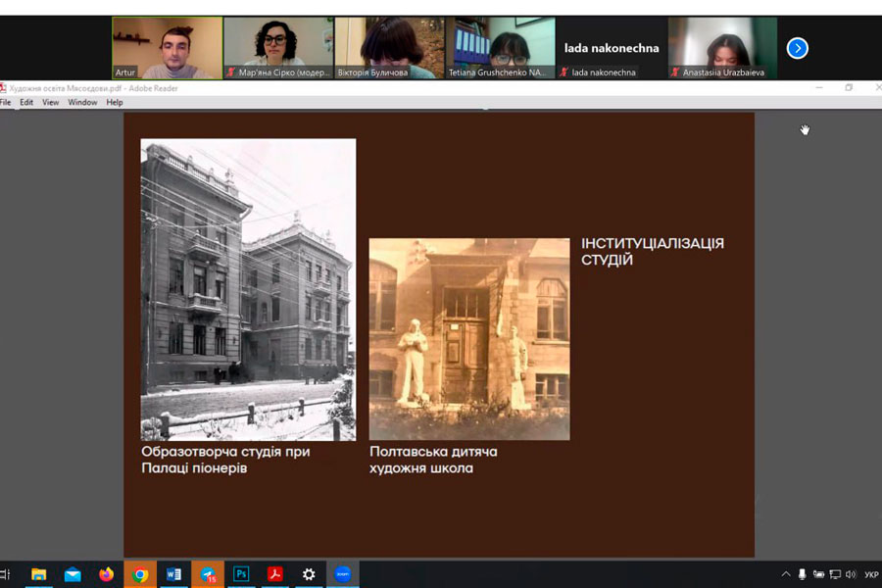Viewport: 882px width, 588px height.
Task: Click muted mic icon on Мар'яна Сірко
Action: 230,72
